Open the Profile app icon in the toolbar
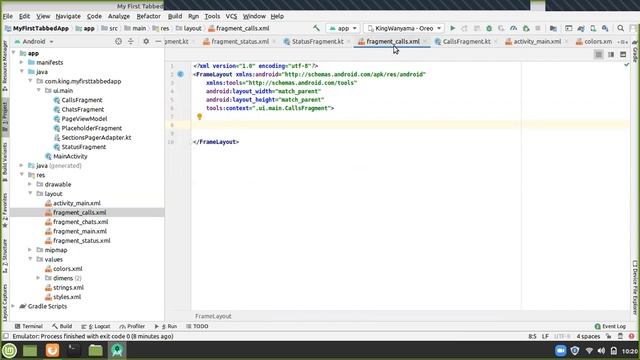Viewport: 640px width, 360px height. tap(513, 28)
